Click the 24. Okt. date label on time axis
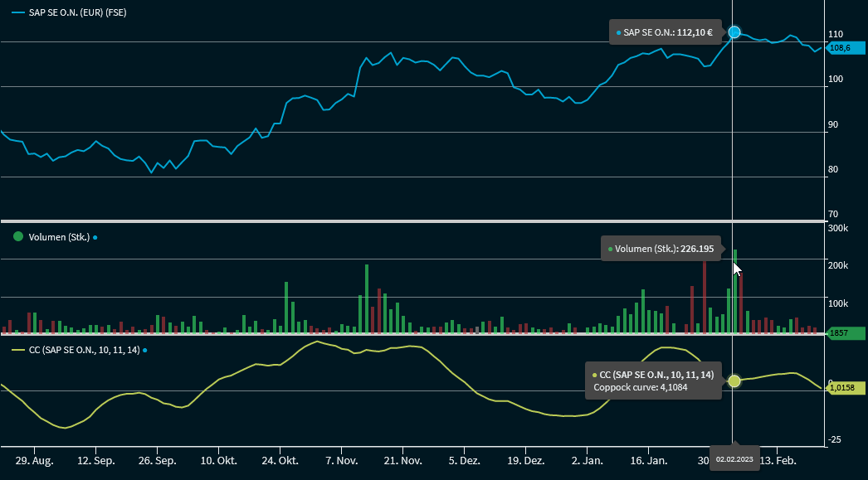Viewport: 868px width, 480px height. [x=280, y=460]
